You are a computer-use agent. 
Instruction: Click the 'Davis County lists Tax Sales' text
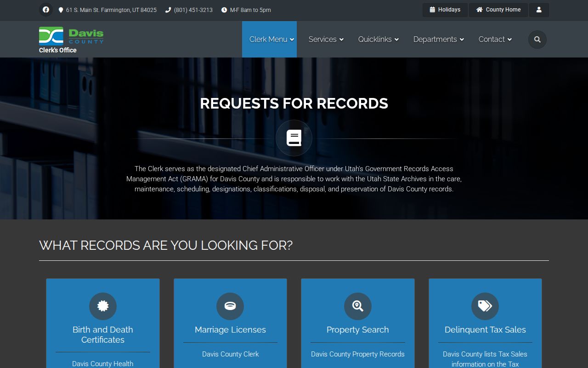[485, 354]
